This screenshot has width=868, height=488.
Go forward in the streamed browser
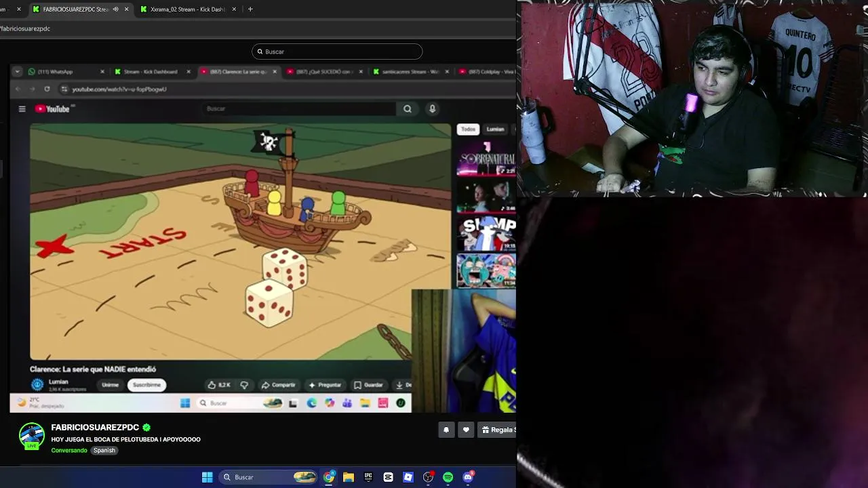click(32, 89)
